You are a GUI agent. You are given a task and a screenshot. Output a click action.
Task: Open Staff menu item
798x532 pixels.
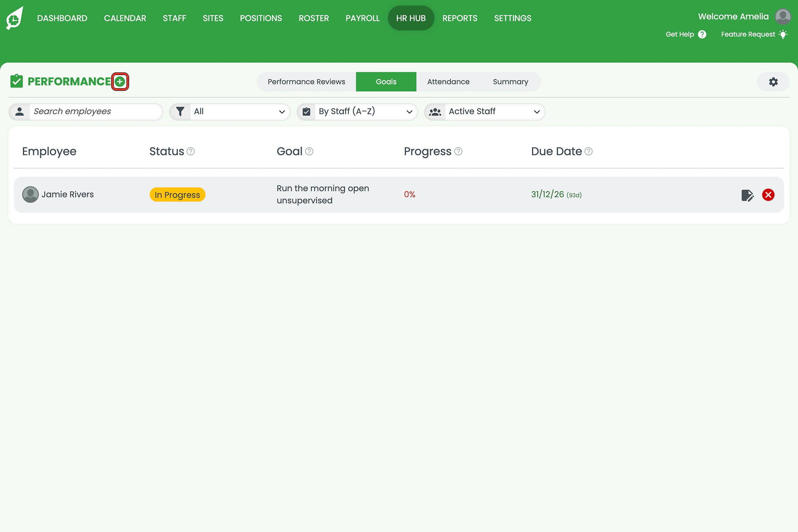tap(175, 18)
